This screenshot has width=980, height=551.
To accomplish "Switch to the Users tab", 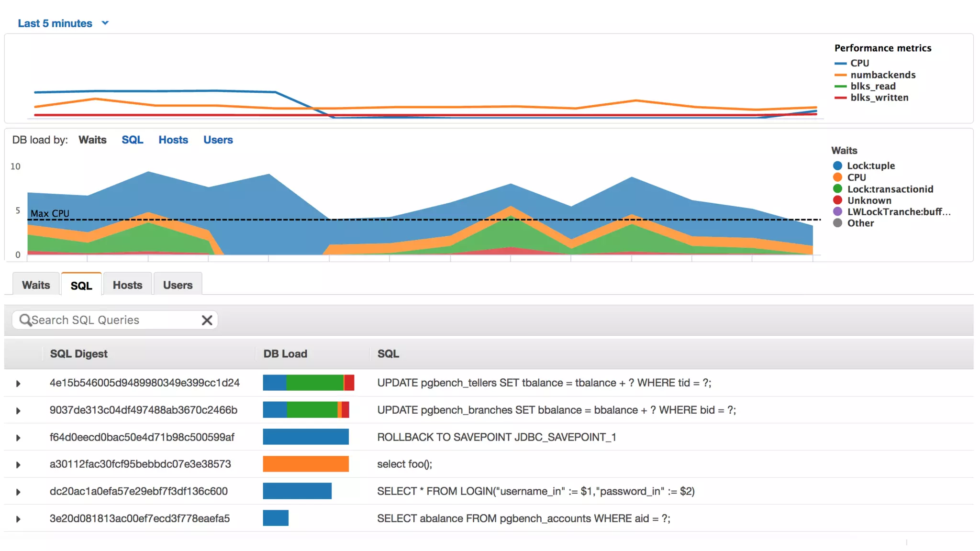I will (x=178, y=285).
